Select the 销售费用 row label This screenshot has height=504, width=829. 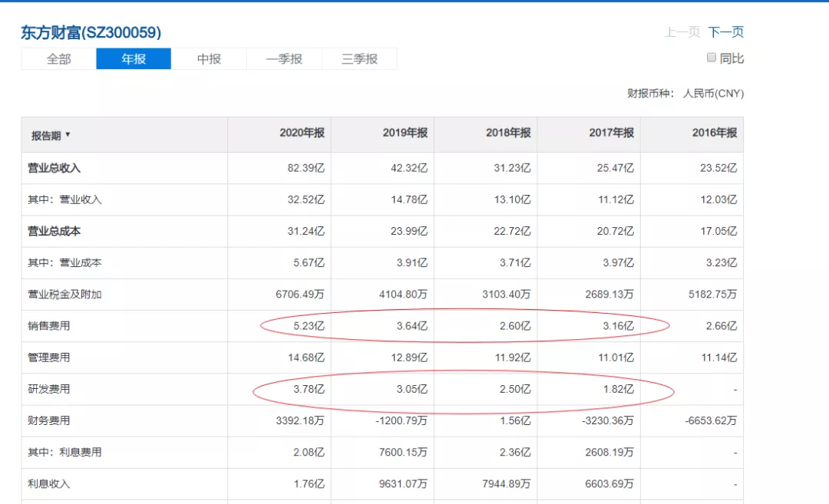point(49,326)
